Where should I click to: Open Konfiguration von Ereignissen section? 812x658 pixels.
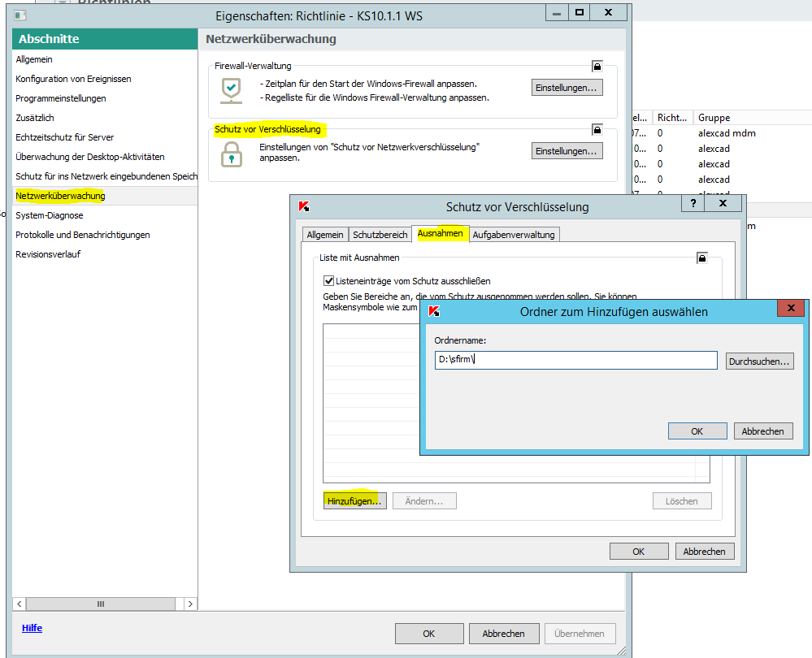[x=105, y=79]
